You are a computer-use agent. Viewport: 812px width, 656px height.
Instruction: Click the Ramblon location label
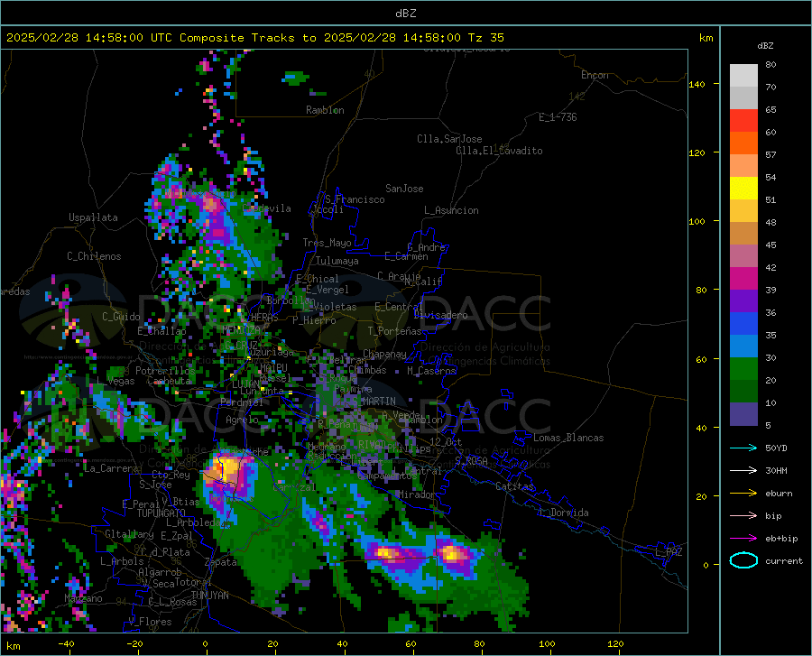pos(325,110)
